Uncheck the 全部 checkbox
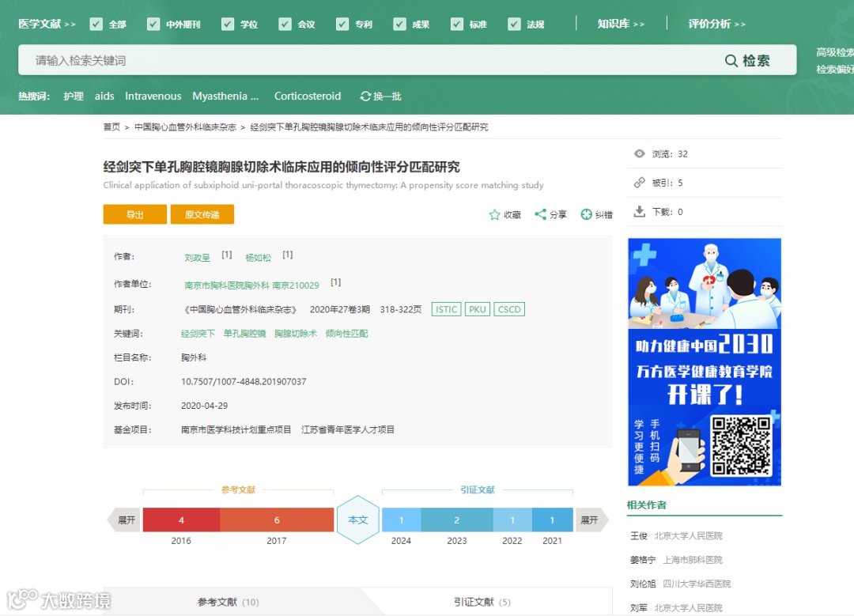Image resolution: width=854 pixels, height=616 pixels. (x=96, y=25)
